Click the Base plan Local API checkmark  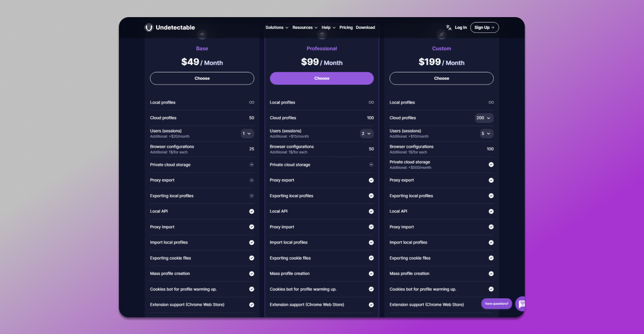[x=252, y=211]
